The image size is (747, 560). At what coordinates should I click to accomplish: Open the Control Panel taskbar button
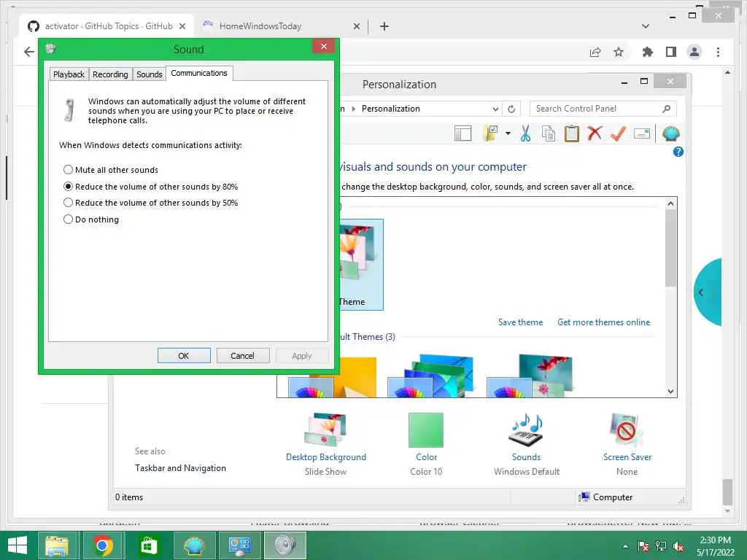tap(239, 545)
